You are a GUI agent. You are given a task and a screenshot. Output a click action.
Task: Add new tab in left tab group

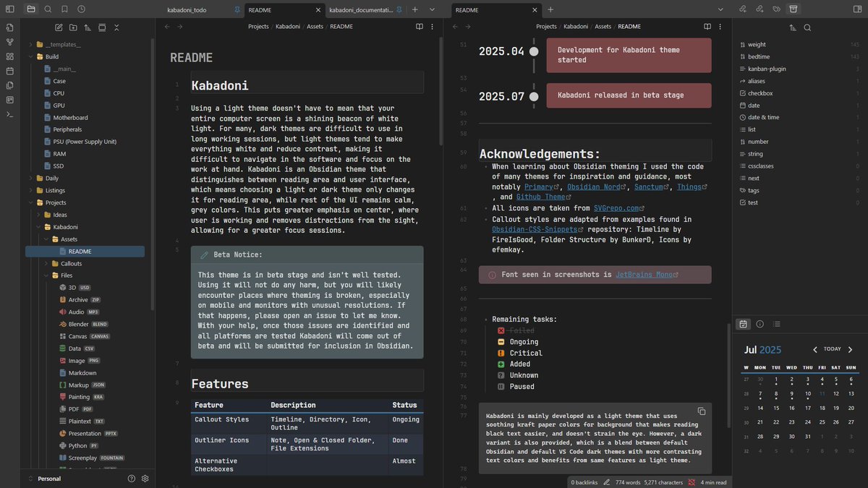coord(414,9)
